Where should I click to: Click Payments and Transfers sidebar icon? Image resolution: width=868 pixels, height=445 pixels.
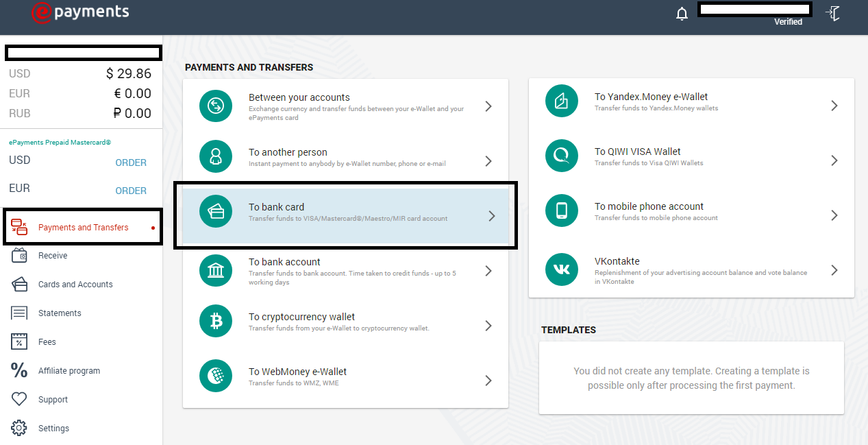pos(19,228)
